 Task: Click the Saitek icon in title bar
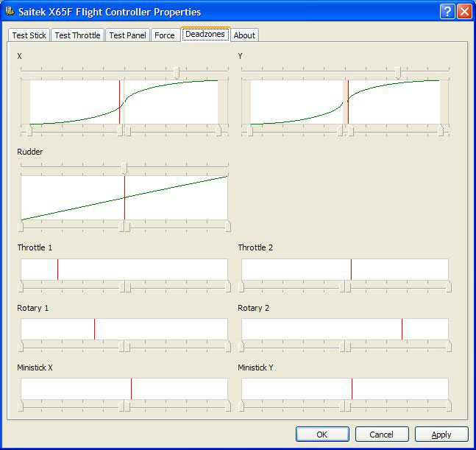[10, 12]
